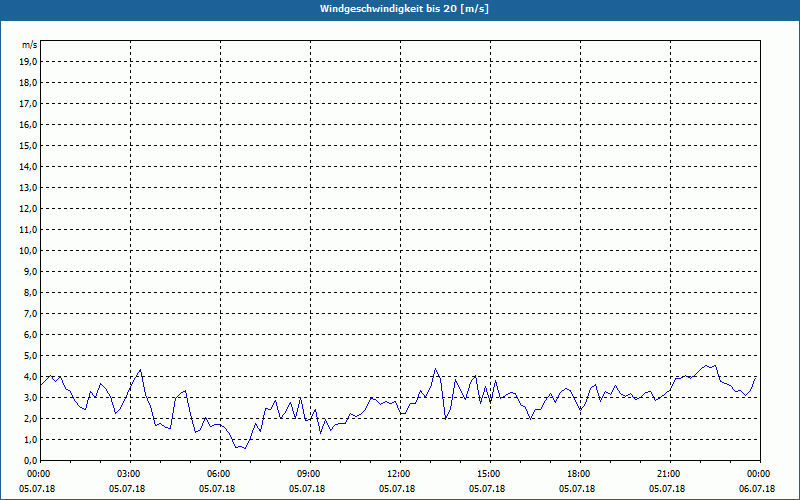Click the lowest dip of the wind curve near 07:00

tap(245, 448)
